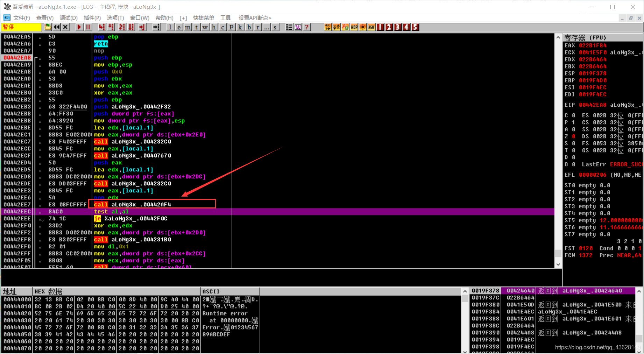Click the red question mark help icon
This screenshot has width=644, height=354.
pos(307,27)
